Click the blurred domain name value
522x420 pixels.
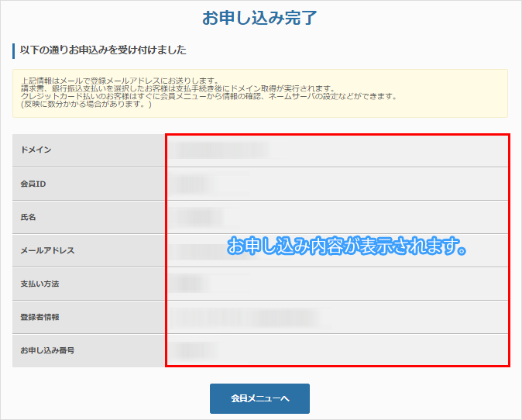[x=219, y=150]
